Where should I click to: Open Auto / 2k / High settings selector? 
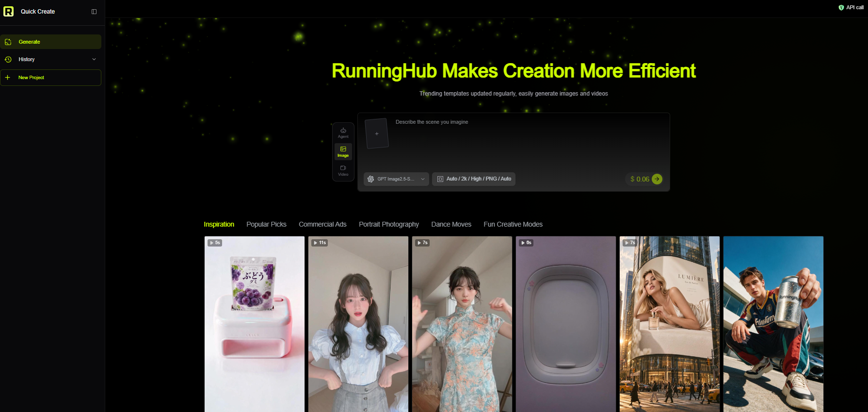[474, 179]
